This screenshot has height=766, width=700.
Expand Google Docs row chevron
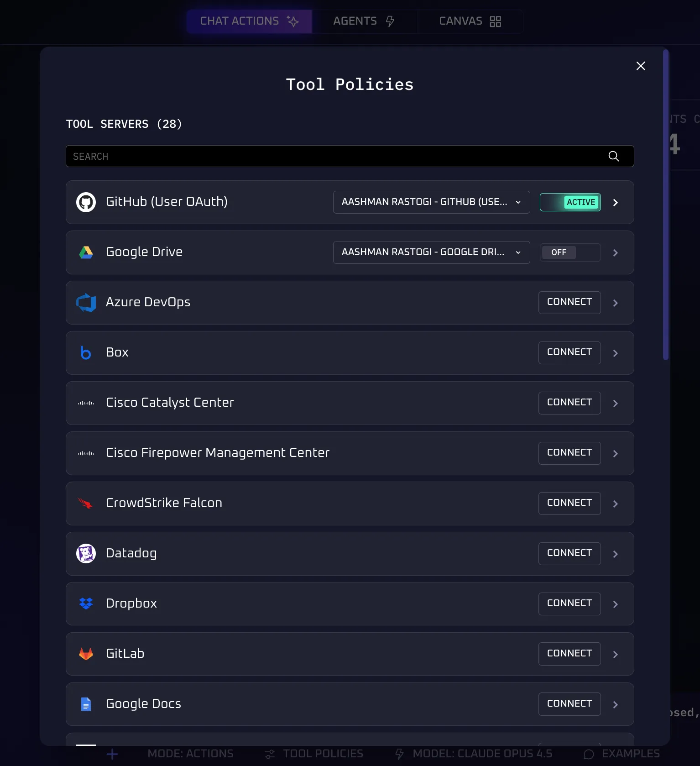615,704
